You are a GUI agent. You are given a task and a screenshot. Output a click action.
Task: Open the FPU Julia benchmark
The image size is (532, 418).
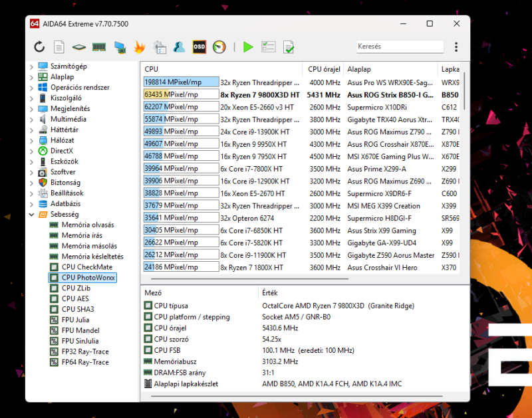tap(75, 320)
